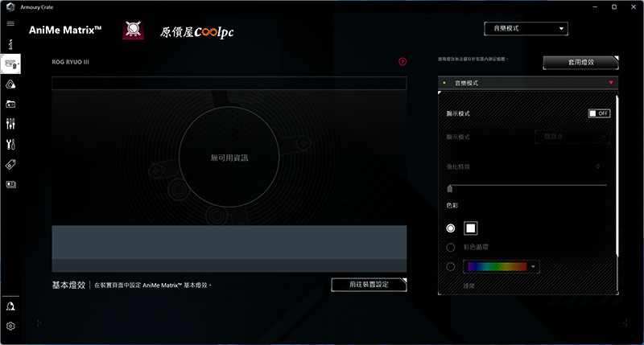Viewport: 644px width, 345px height.
Task: Open the Game Library folder icon
Action: [10, 105]
